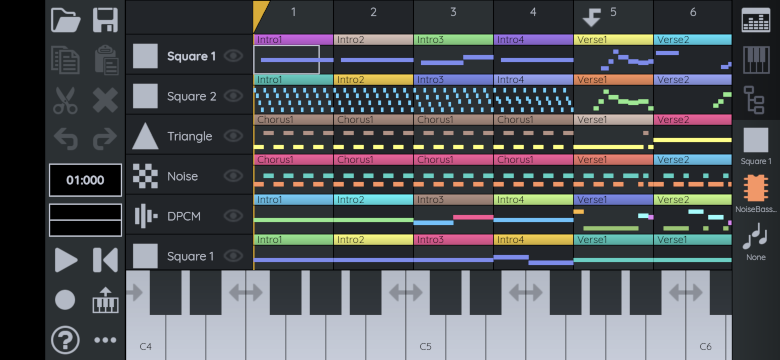The width and height of the screenshot is (780, 360).
Task: Select the DPCM channel waveform icon
Action: coord(146,216)
